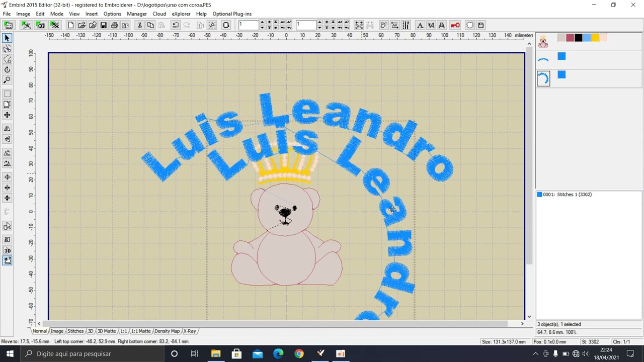This screenshot has width=644, height=362.
Task: Switch to Density Map view tab
Action: coord(167,331)
